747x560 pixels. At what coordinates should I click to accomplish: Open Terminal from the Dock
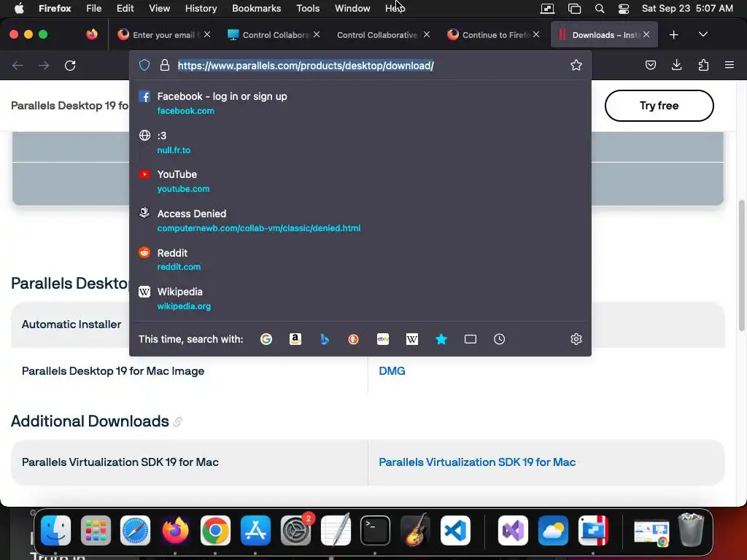point(376,530)
